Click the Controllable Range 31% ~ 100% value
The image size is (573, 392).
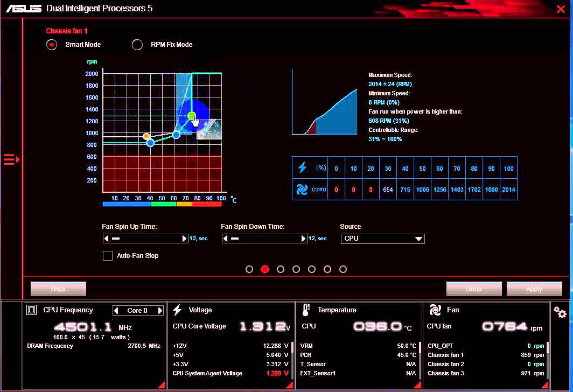[385, 139]
